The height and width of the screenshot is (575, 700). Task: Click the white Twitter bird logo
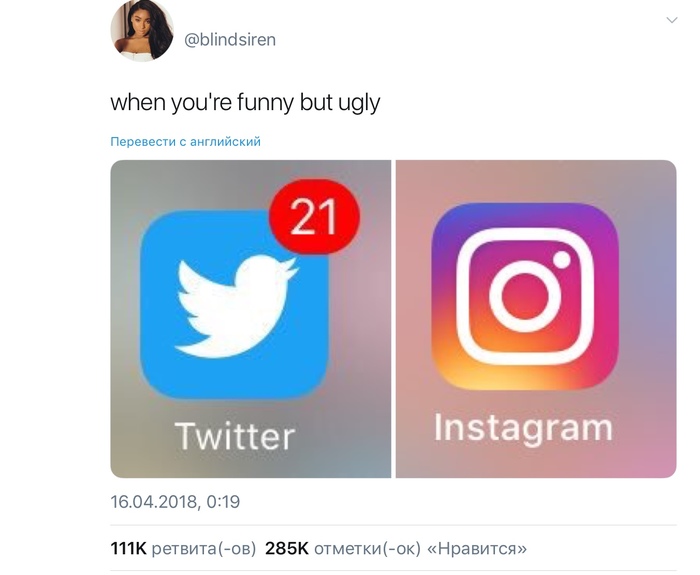coord(236,307)
